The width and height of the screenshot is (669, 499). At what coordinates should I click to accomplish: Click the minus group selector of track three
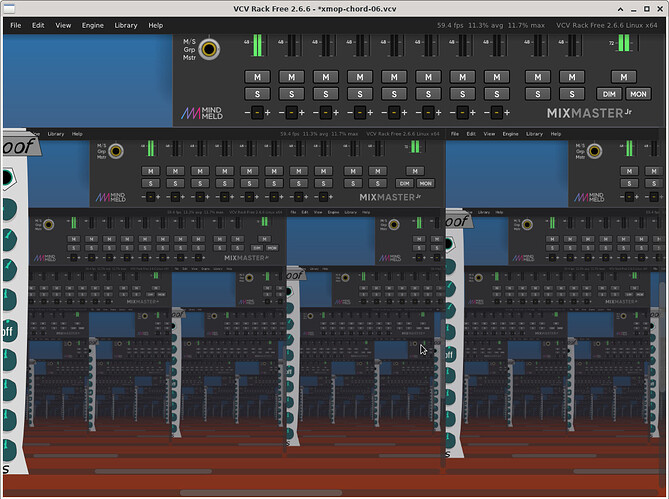(x=316, y=113)
